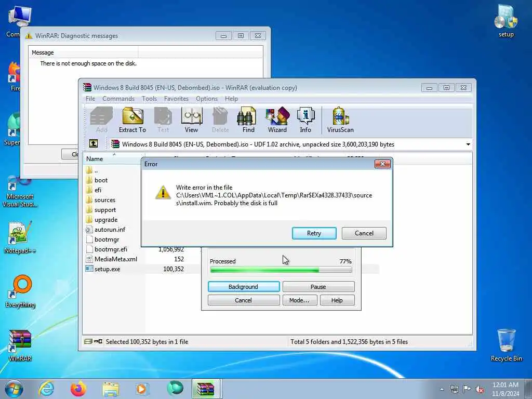Open the Options menu
The height and width of the screenshot is (399, 532).
click(x=207, y=98)
